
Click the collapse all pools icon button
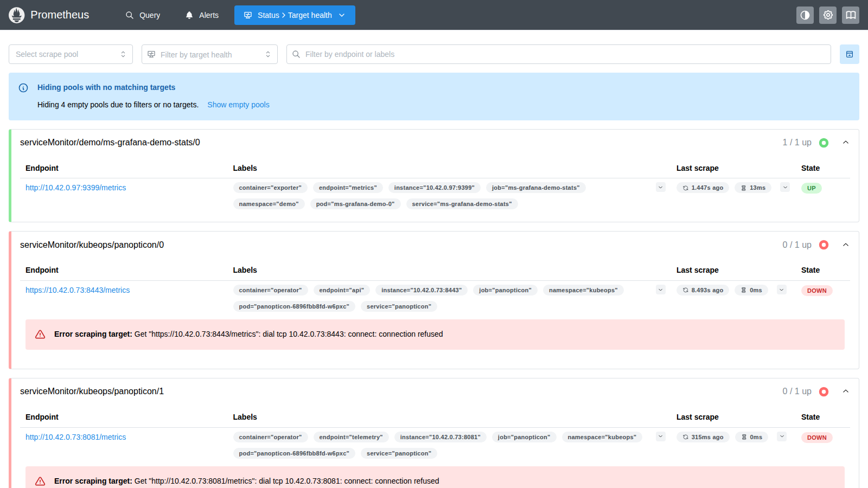[850, 54]
